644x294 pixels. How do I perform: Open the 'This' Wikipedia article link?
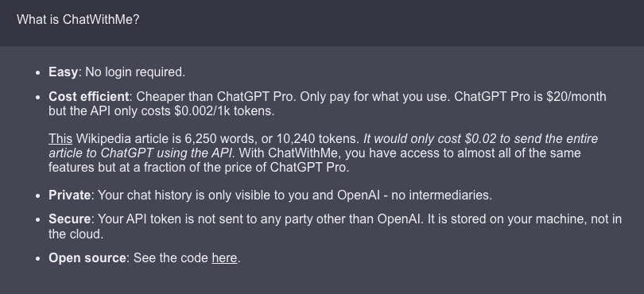point(60,139)
